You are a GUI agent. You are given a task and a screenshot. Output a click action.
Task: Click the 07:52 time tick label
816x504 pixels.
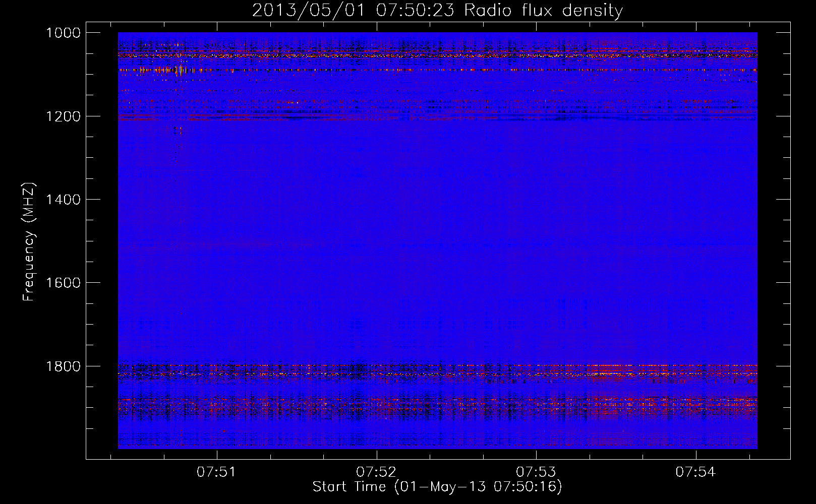pos(376,472)
